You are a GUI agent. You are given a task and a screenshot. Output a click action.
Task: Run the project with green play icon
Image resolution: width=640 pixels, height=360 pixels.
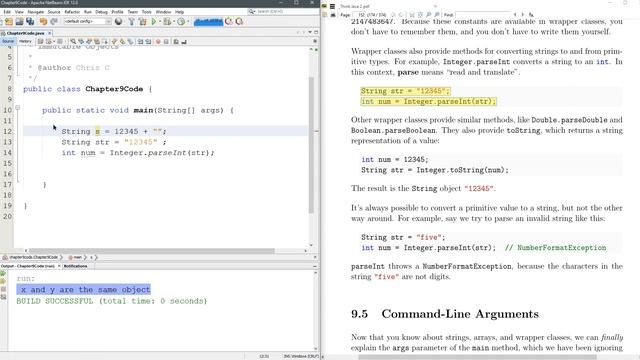[154, 21]
